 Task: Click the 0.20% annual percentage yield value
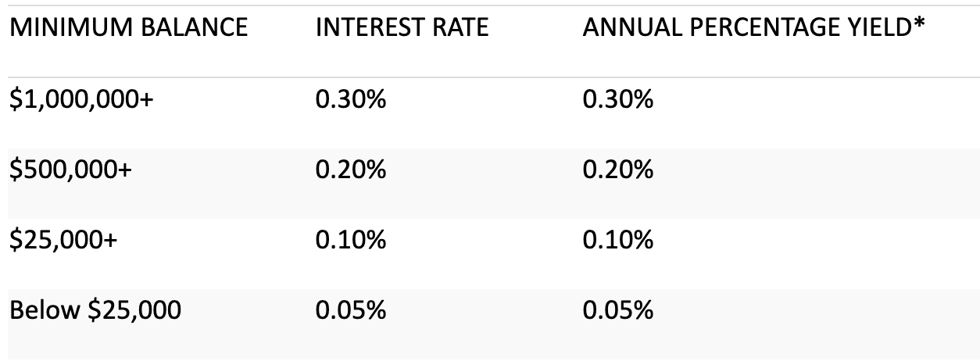click(x=617, y=170)
